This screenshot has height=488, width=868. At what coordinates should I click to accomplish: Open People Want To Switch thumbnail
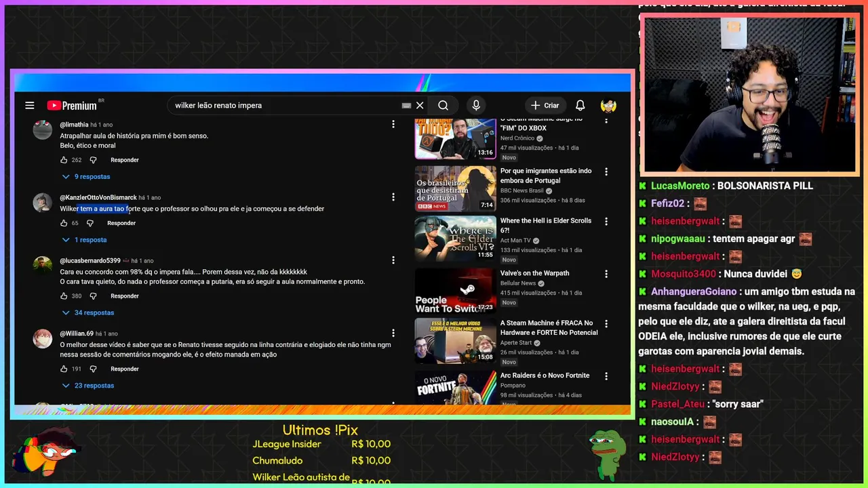(x=455, y=291)
